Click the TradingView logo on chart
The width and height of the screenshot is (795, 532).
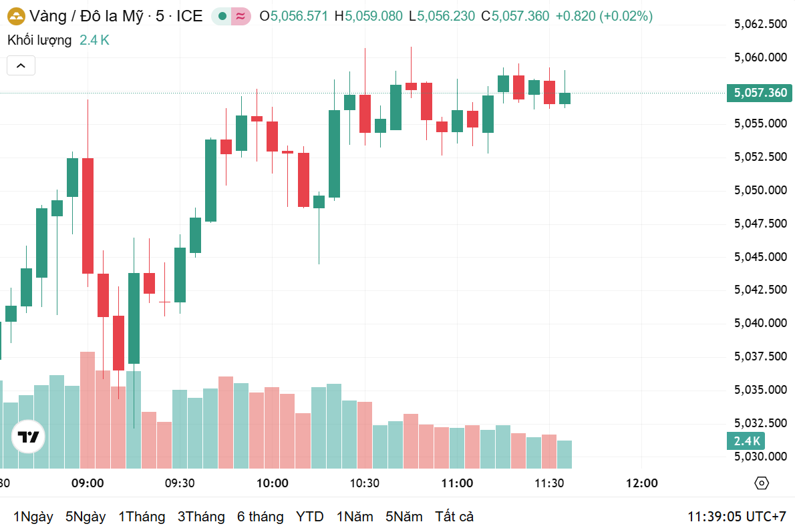coord(28,437)
